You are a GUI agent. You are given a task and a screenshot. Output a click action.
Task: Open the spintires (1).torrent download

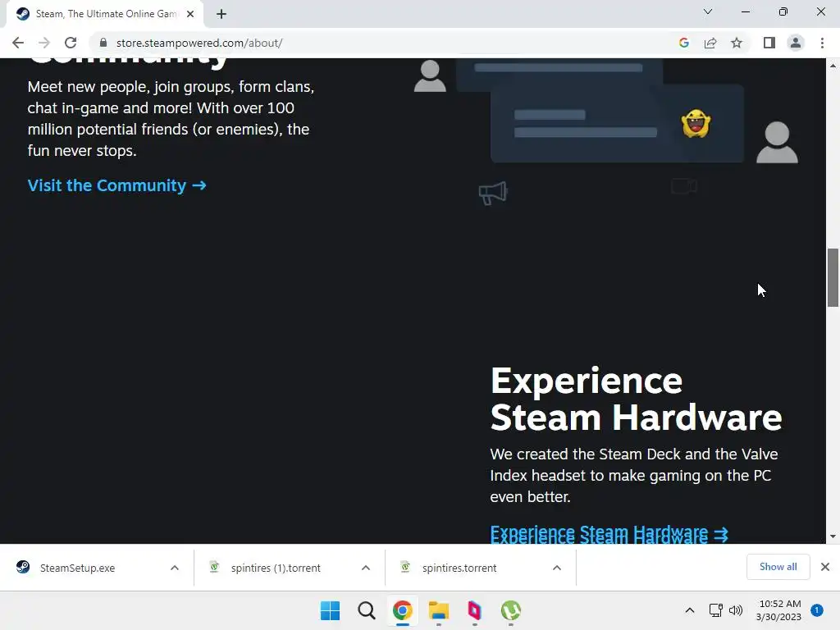click(276, 568)
